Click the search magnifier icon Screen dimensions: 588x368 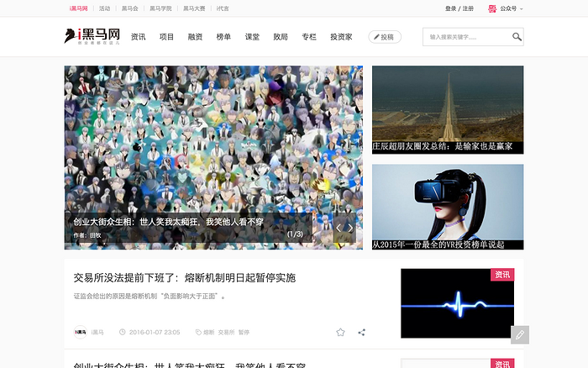517,37
